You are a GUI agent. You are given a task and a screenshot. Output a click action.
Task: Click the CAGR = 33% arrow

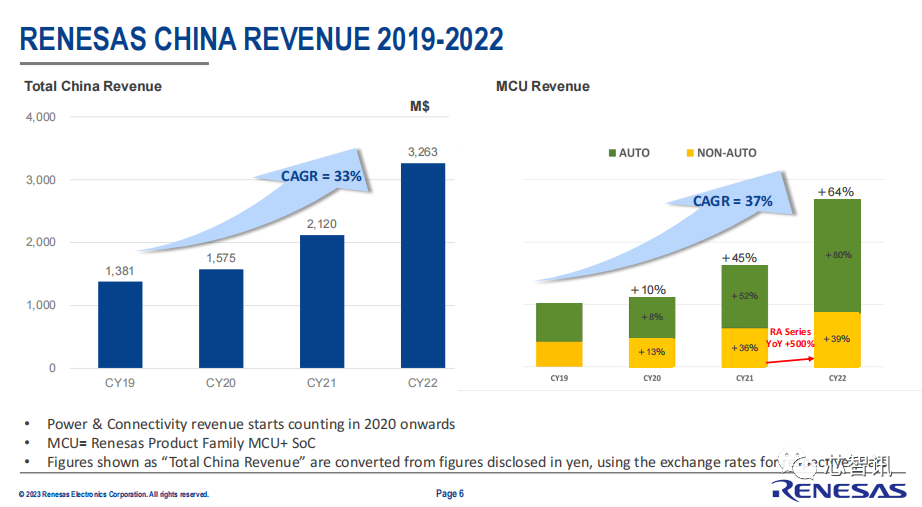click(x=259, y=200)
